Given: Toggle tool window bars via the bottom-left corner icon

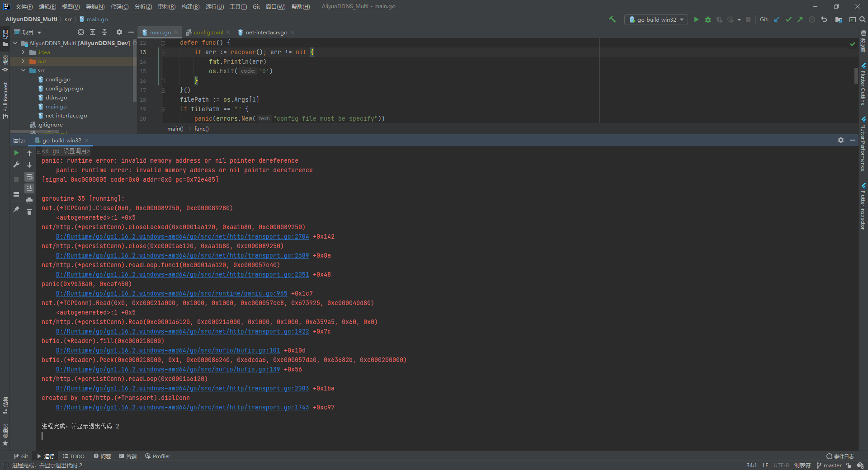Looking at the screenshot, I should tap(5, 465).
